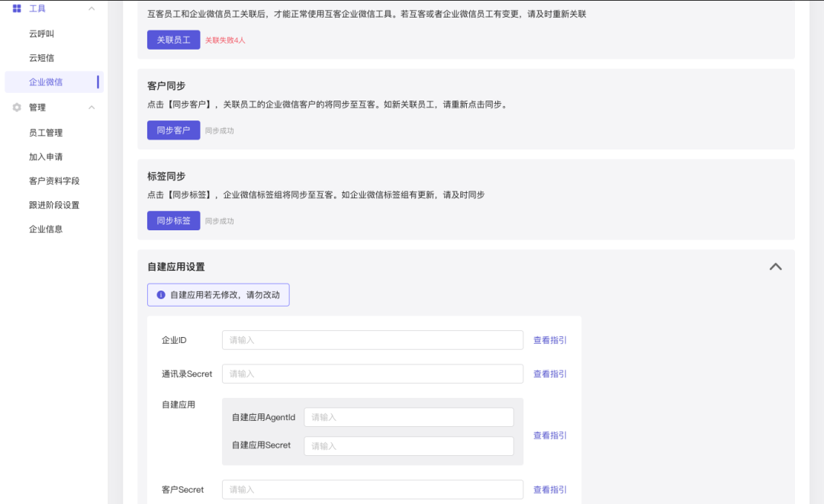Click the 通讯录Secret field label

[x=187, y=374]
